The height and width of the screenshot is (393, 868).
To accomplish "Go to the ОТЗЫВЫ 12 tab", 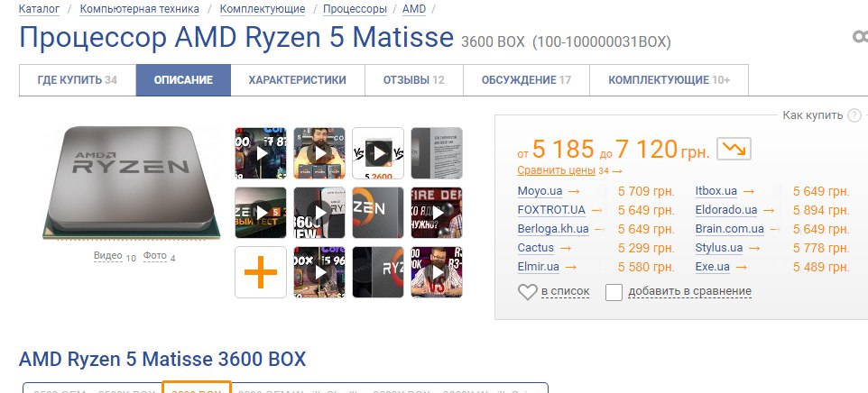I will point(414,80).
